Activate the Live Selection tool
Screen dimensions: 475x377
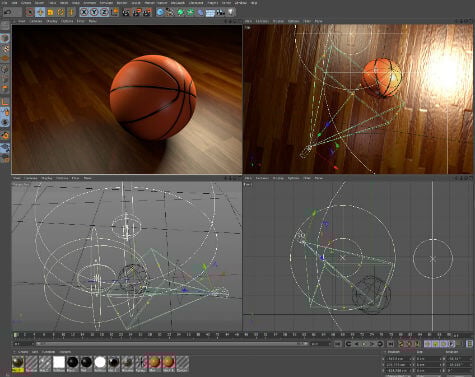click(x=30, y=12)
